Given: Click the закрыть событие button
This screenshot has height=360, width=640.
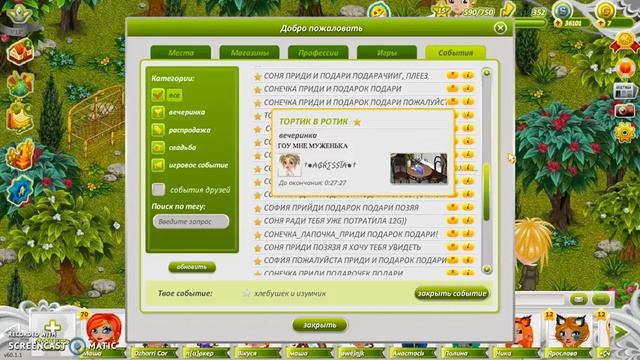Looking at the screenshot, I should pyautogui.click(x=452, y=293).
